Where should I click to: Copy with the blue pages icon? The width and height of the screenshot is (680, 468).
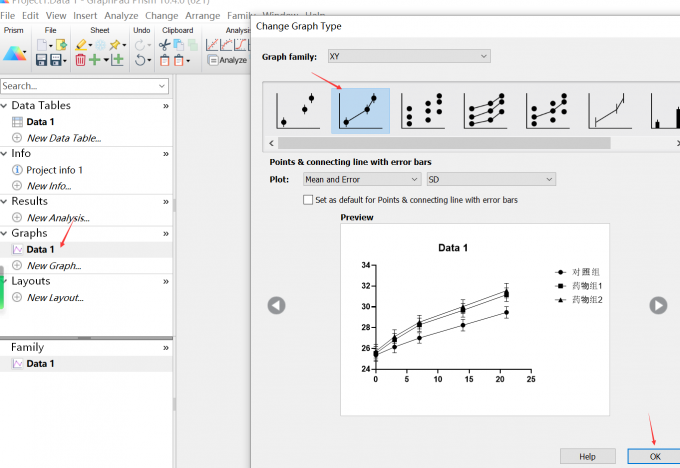click(x=178, y=45)
